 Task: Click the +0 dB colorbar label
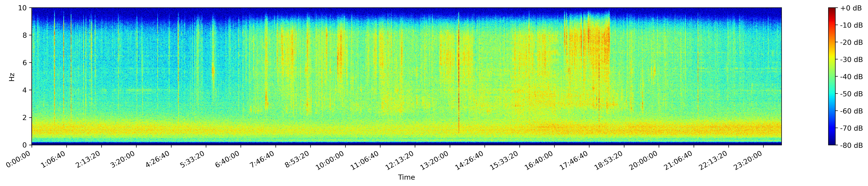point(851,8)
